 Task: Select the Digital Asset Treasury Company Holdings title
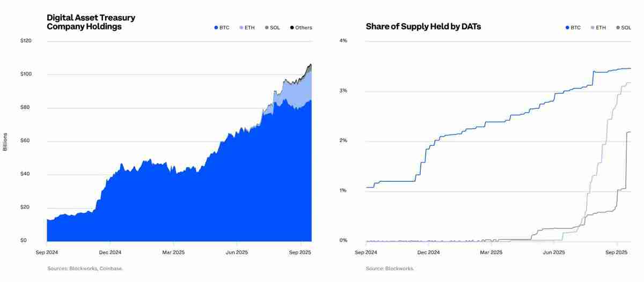pos(91,22)
